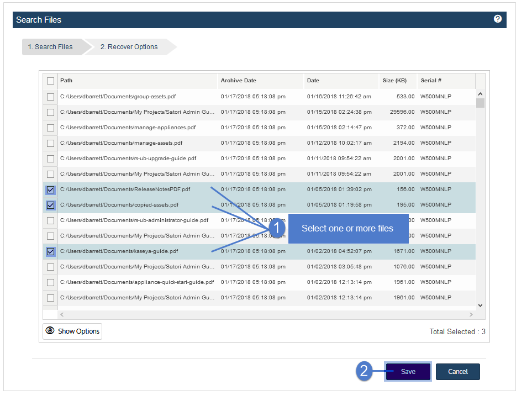Click date 01/05/2018 01:39:02 pm
Image resolution: width=532 pixels, height=406 pixels.
pos(339,189)
